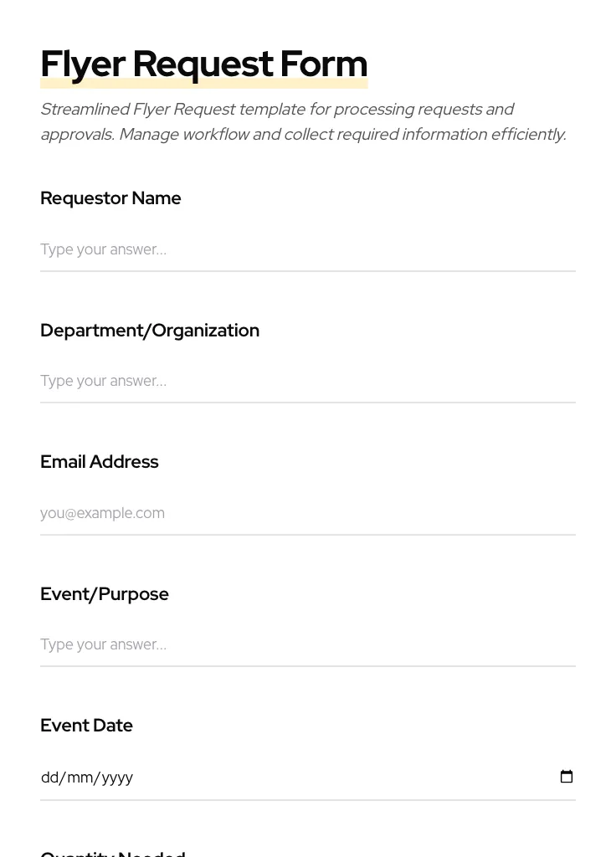Select the Event/Purpose answer field
This screenshot has width=616, height=857.
pos(307,644)
